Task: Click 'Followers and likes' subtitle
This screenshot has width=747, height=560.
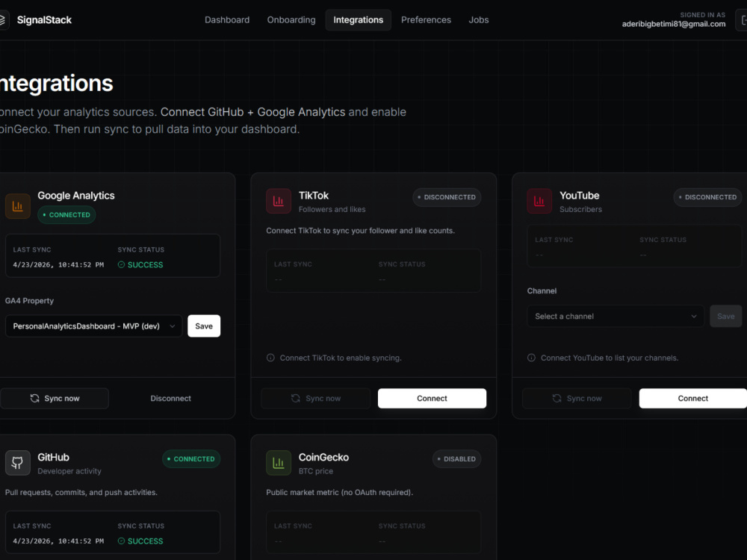Action: [332, 210]
